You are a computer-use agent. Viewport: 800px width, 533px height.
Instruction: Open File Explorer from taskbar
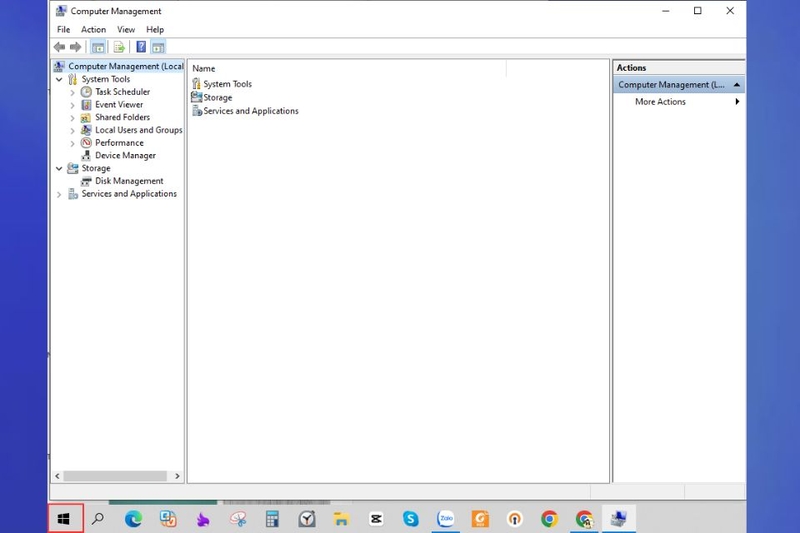[341, 519]
